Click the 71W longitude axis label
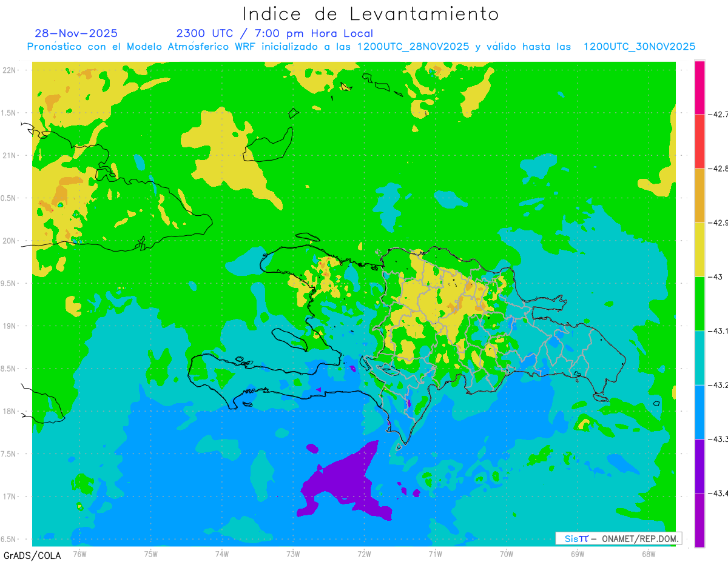Viewport: 728px width, 562px height. coord(435,554)
